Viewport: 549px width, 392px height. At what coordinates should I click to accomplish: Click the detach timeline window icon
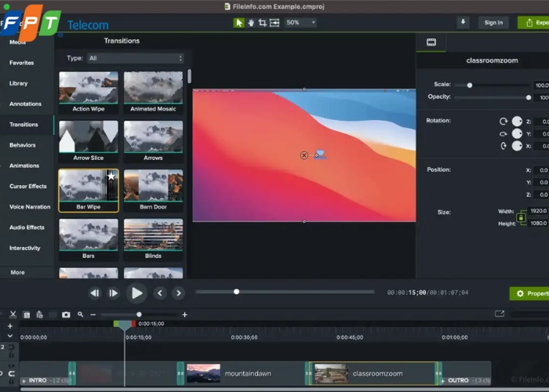[x=500, y=314]
